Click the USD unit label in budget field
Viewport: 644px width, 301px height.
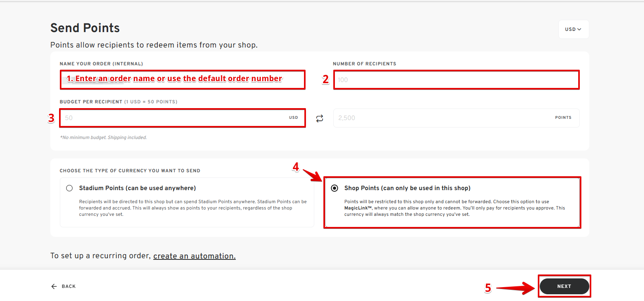(x=293, y=118)
